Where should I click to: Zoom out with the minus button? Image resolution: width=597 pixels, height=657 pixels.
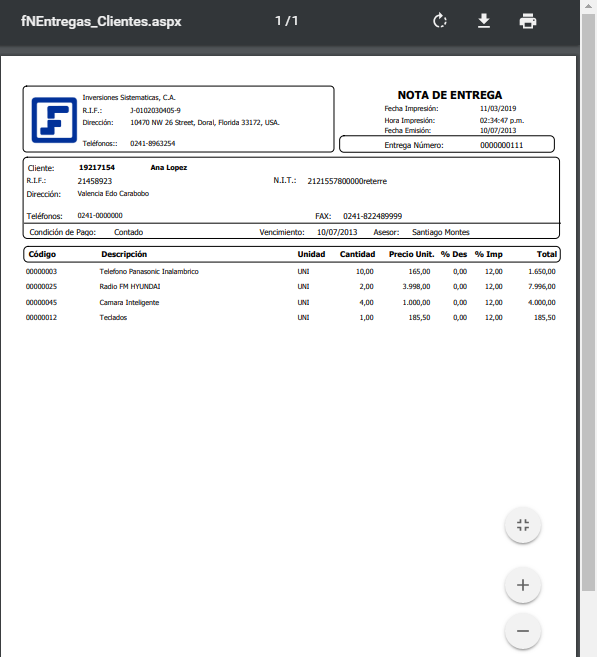pyautogui.click(x=523, y=631)
